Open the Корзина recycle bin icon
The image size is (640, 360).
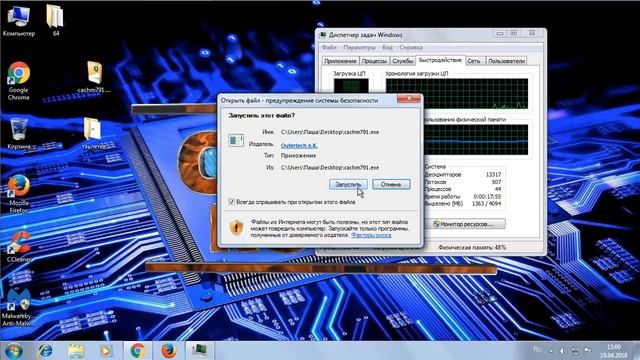(x=19, y=133)
